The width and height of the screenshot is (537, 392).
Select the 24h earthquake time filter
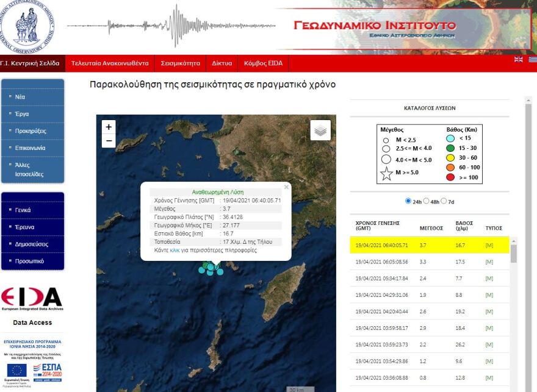[x=408, y=201]
